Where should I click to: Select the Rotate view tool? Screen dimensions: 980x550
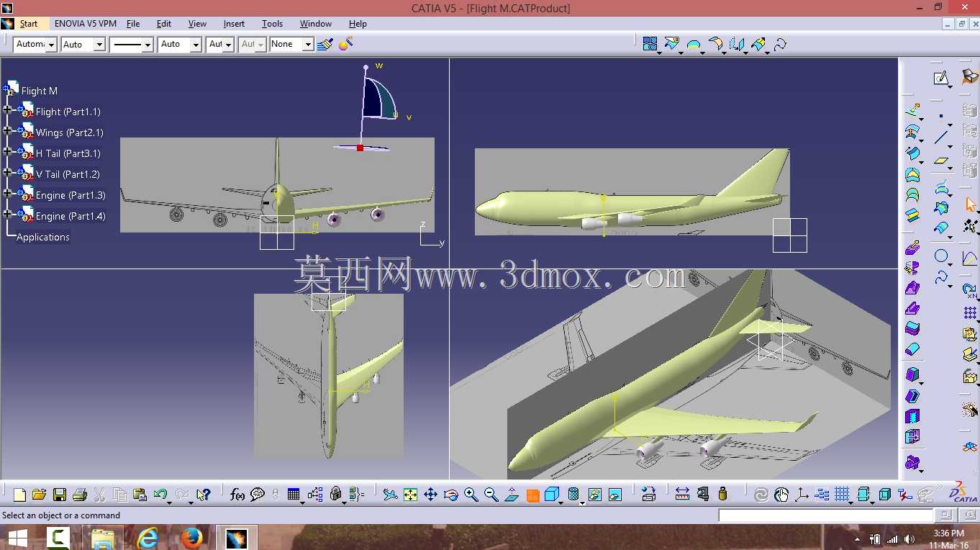[x=451, y=495]
